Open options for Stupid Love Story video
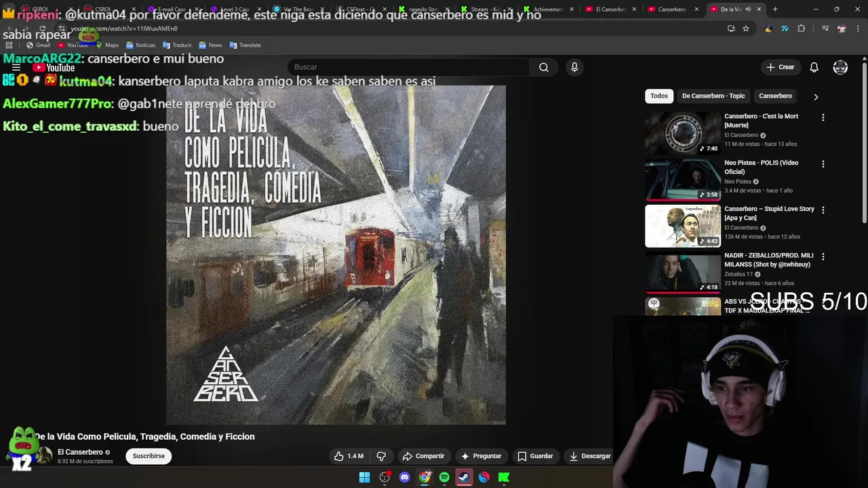Screen dimensions: 868x488 (823, 210)
